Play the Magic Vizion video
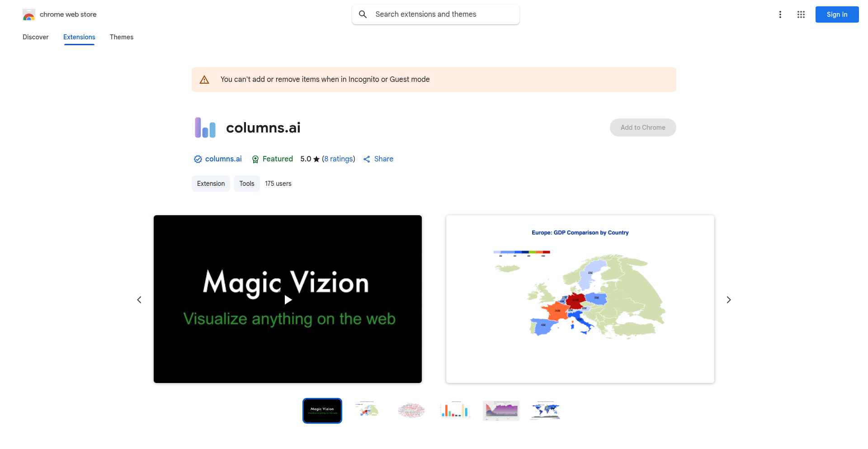The image size is (868, 449). tap(288, 299)
